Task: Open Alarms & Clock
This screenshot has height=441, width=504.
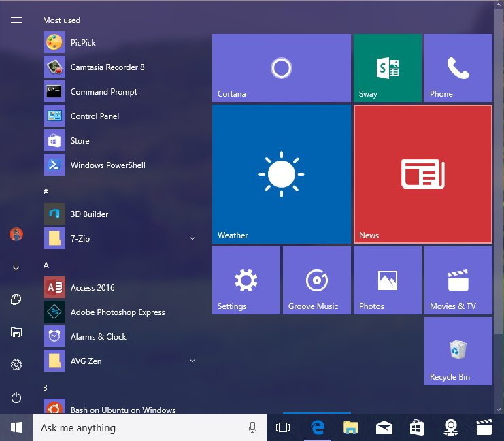Action: (120, 336)
